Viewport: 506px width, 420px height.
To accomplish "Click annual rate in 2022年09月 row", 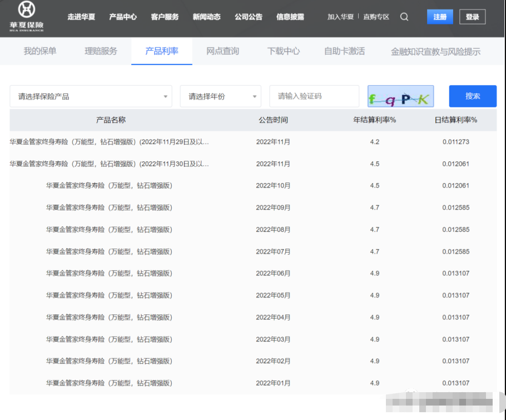I will [375, 207].
